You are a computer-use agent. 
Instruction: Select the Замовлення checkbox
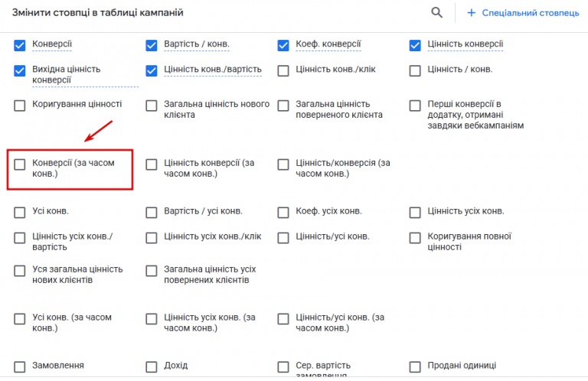coord(19,366)
